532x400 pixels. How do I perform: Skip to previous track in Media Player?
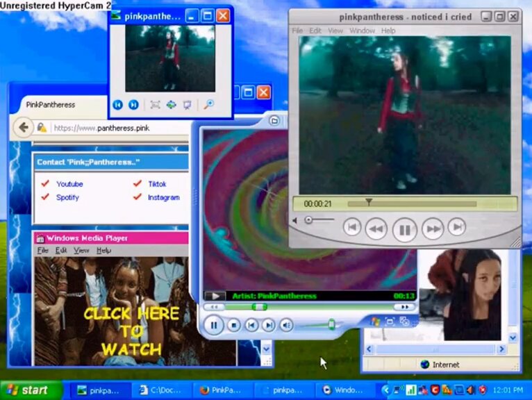point(251,326)
